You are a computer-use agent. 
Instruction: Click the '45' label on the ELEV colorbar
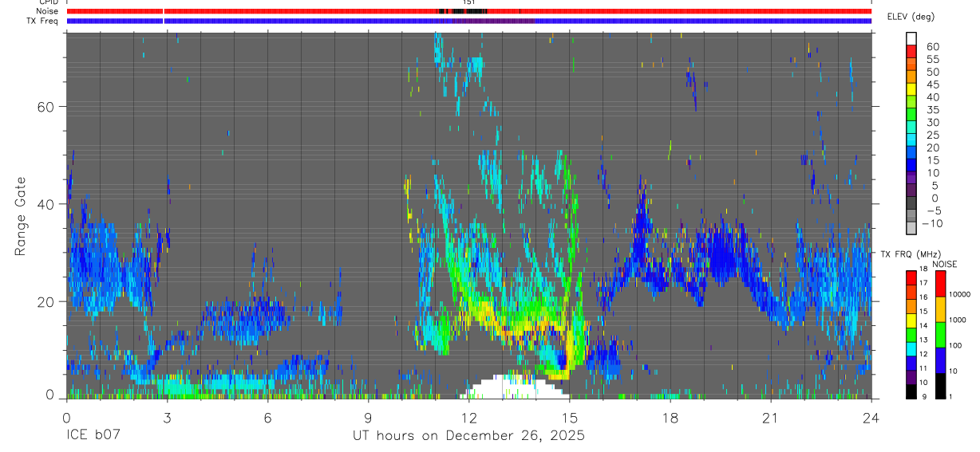click(932, 85)
